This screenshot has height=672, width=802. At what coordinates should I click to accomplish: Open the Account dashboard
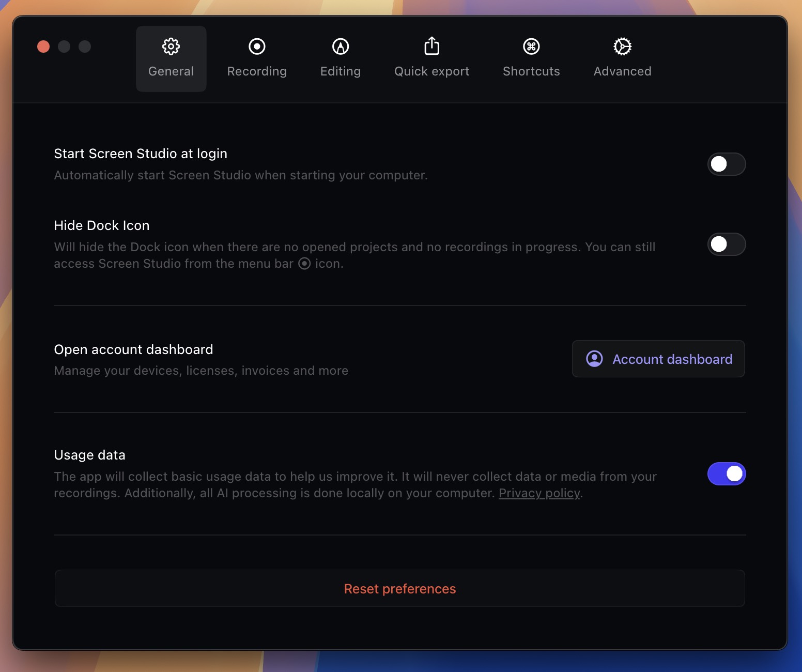click(658, 359)
